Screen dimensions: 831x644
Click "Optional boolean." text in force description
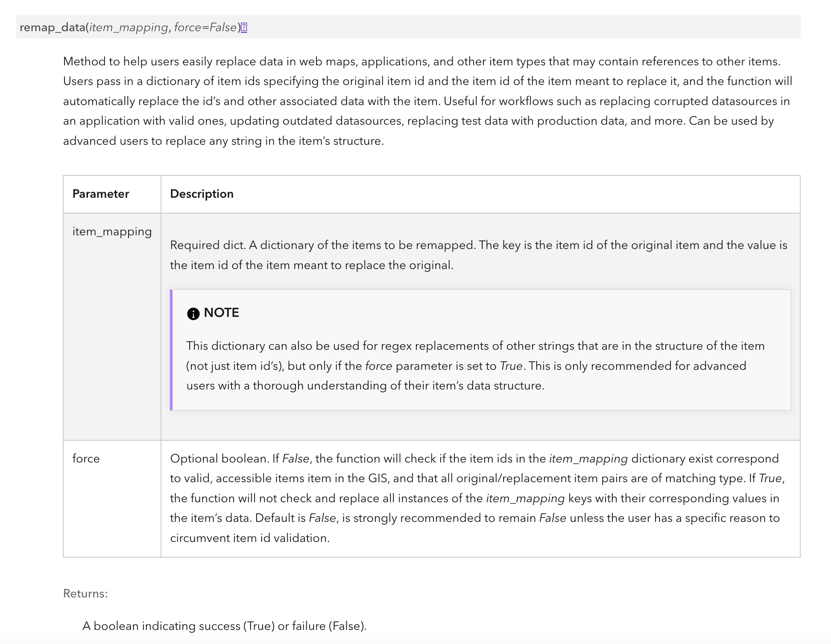[219, 459]
